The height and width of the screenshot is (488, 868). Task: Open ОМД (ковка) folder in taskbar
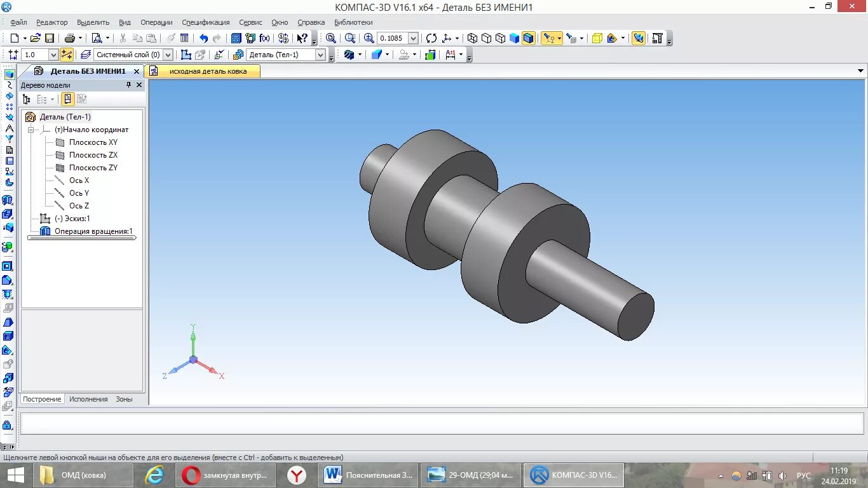click(x=83, y=475)
